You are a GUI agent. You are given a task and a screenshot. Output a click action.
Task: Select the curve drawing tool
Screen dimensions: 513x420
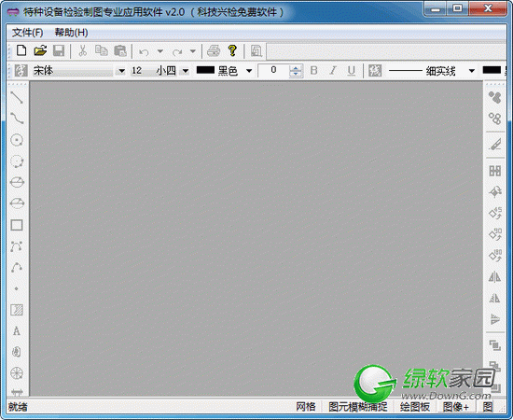[17, 119]
